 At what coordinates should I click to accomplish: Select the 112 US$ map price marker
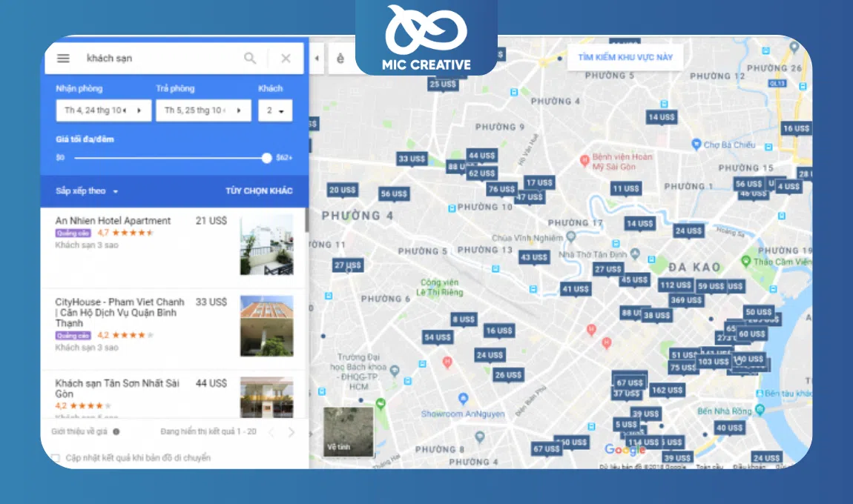tap(675, 285)
